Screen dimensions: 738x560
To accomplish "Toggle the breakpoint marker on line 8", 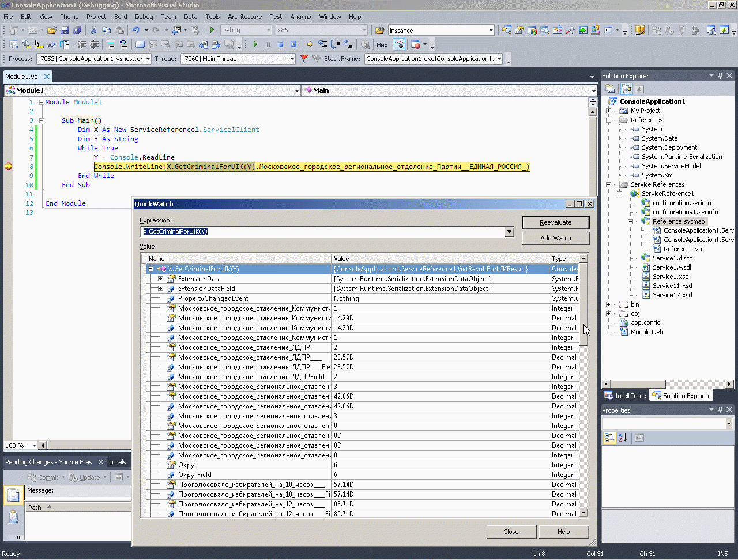I will pyautogui.click(x=9, y=167).
